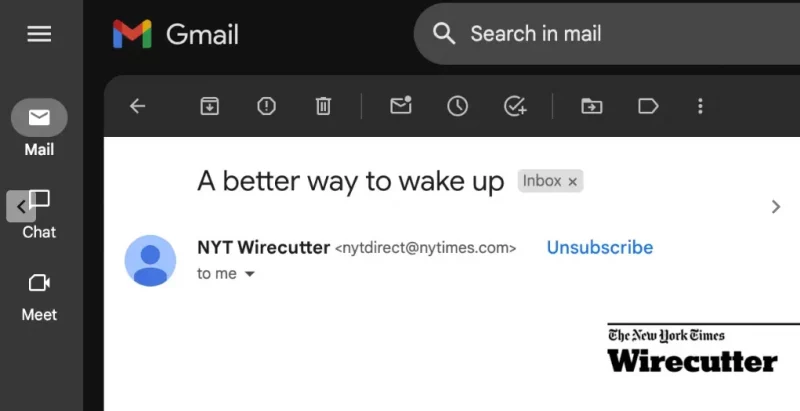Image resolution: width=800 pixels, height=411 pixels.
Task: Click the NYT Wirecutter sender avatar
Action: (x=150, y=260)
